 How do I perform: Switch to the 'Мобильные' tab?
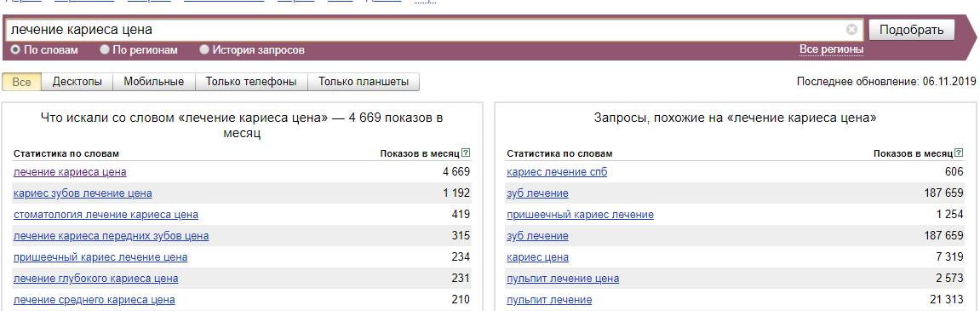click(154, 82)
